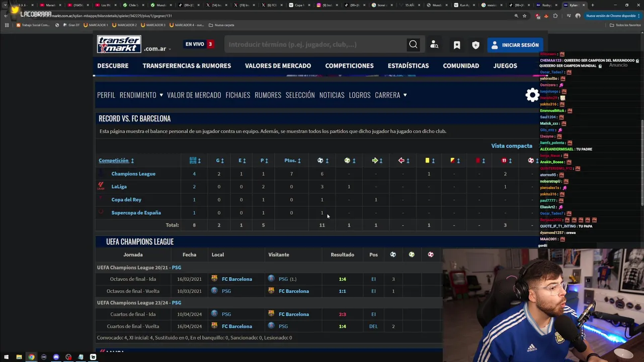The image size is (644, 362).
Task: Go to the SELECCIÓN tab
Action: [300, 95]
